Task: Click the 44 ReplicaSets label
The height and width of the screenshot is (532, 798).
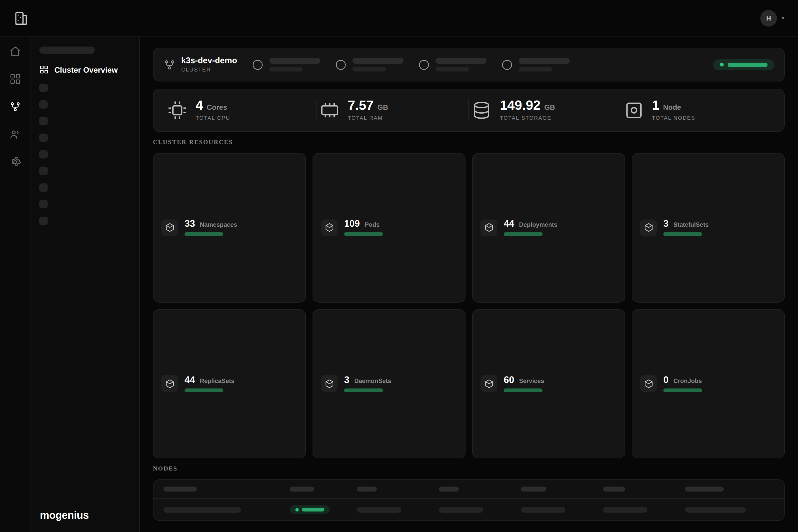Action: click(209, 380)
